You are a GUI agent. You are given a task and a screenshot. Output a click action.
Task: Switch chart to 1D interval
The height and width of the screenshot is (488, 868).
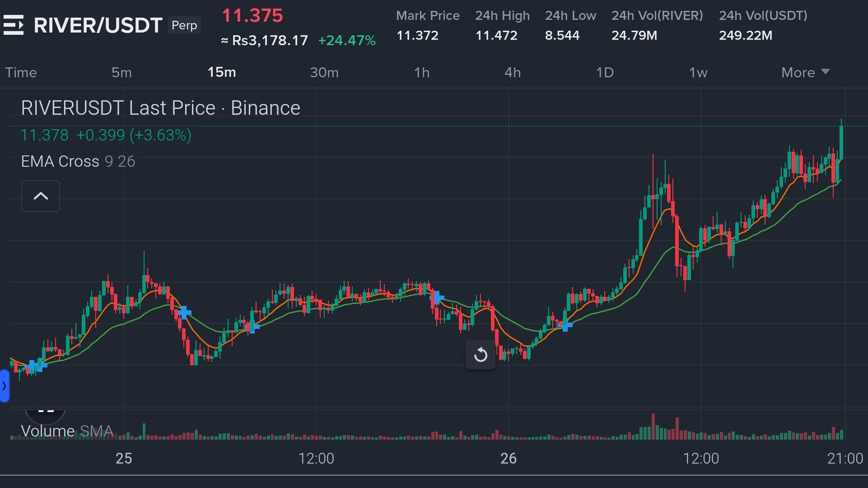tap(605, 72)
